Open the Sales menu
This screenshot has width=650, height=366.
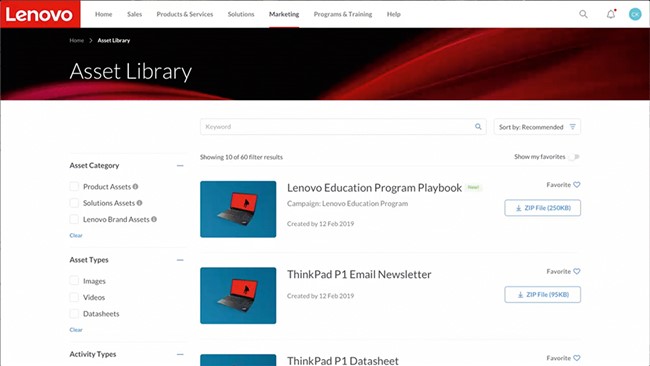tap(134, 14)
